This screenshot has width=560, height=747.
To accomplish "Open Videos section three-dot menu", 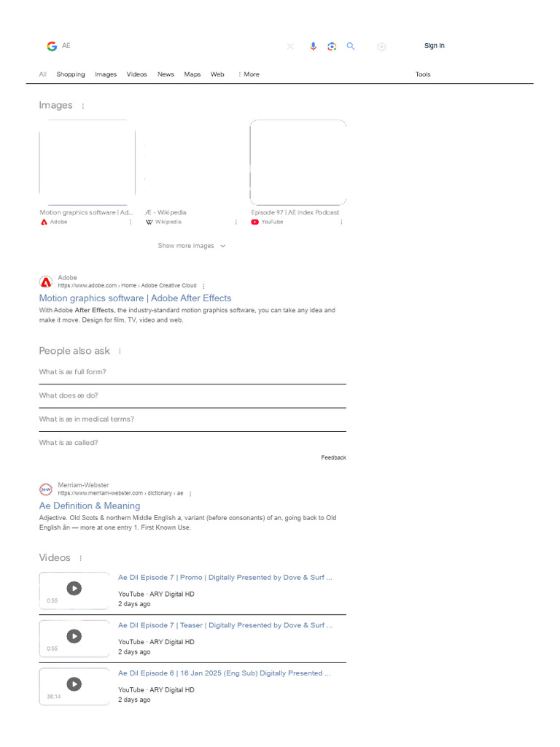I will [x=80, y=558].
